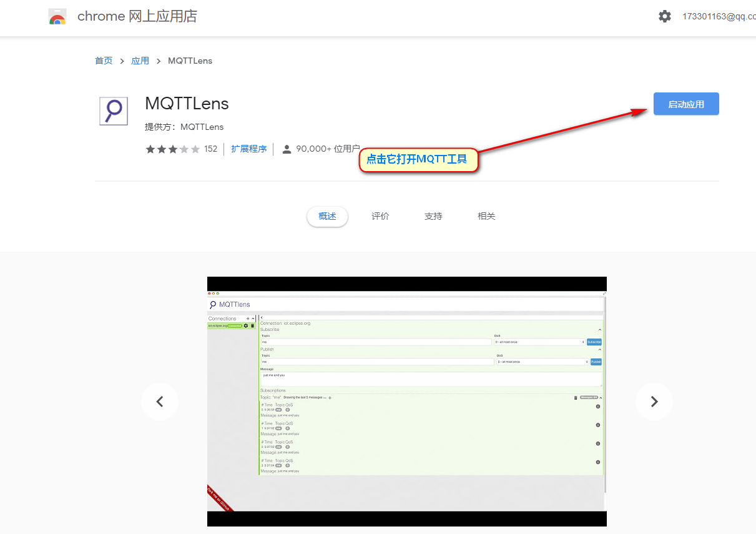This screenshot has height=534, width=756.
Task: Go to 应用 breadcrumb link
Action: click(140, 61)
